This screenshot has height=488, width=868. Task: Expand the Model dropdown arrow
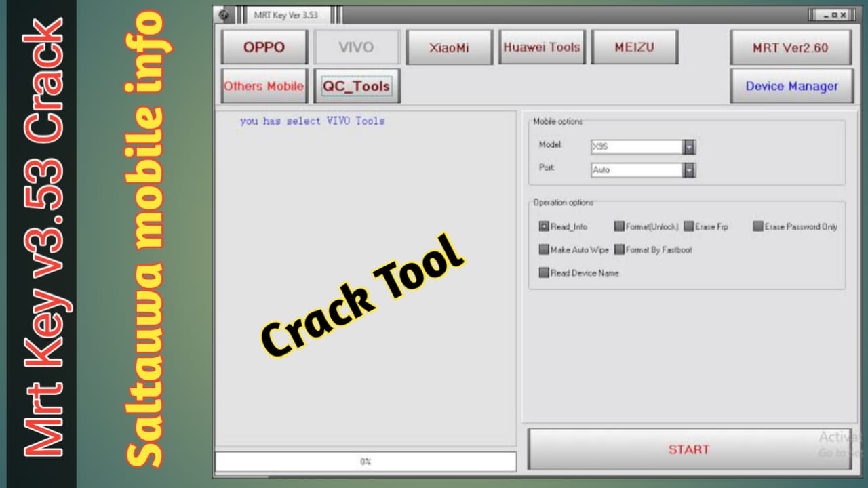point(690,146)
